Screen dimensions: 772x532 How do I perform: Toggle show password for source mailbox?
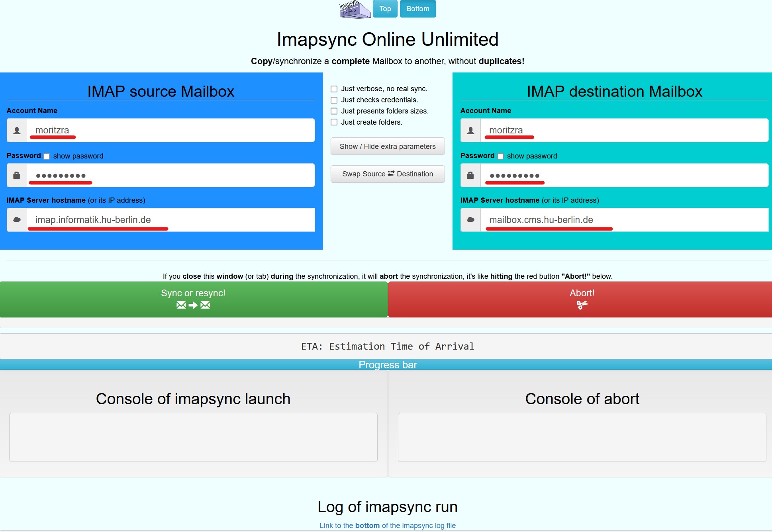(x=47, y=156)
